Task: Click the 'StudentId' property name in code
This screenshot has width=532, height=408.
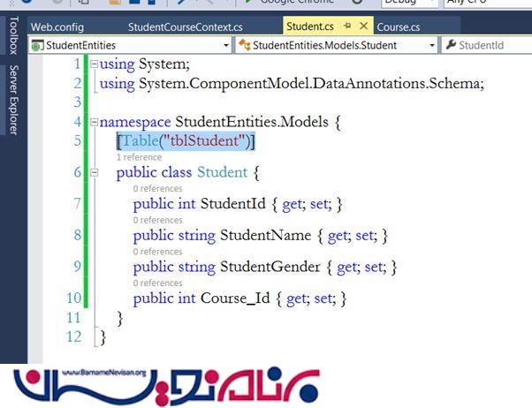Action: [x=232, y=204]
